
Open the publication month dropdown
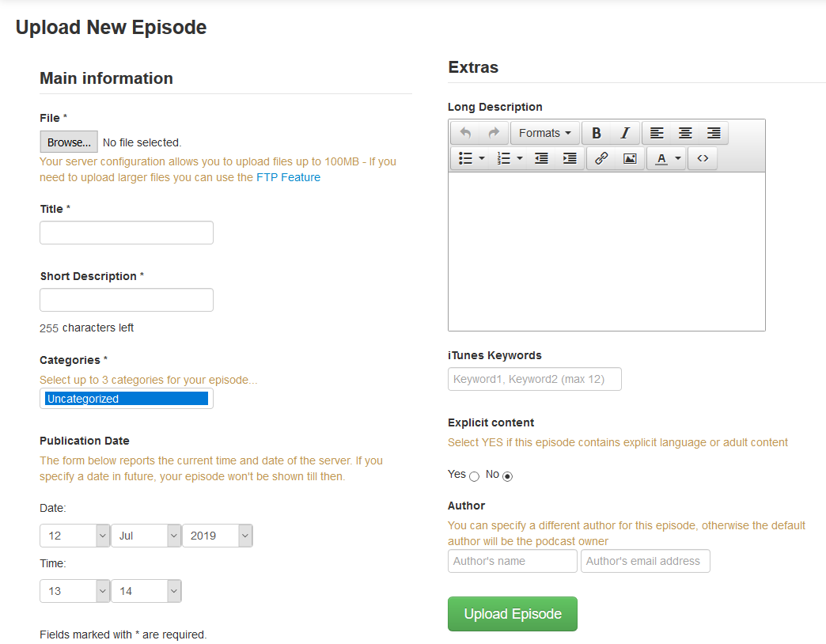tap(146, 536)
